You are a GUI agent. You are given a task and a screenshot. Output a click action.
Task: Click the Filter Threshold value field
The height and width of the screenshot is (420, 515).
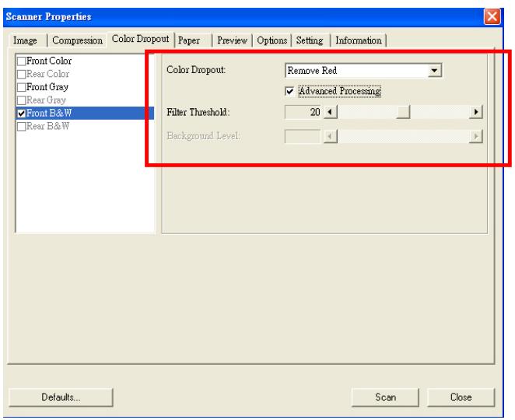[303, 112]
